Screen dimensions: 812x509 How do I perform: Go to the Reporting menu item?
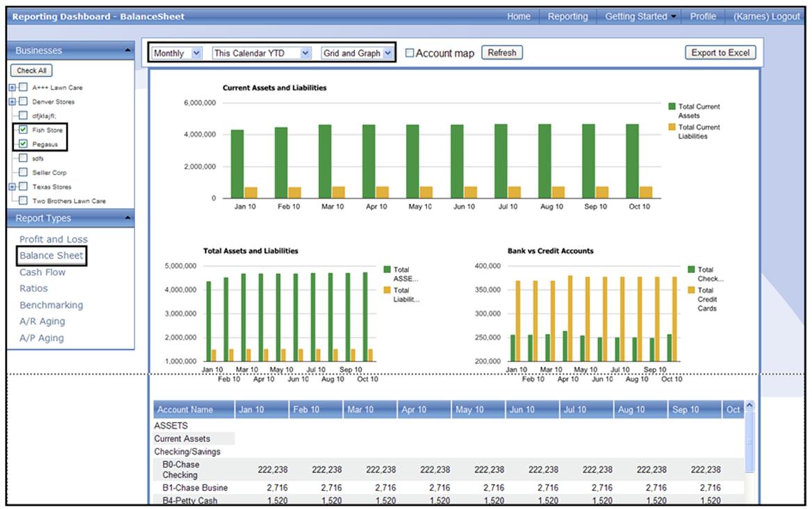567,17
